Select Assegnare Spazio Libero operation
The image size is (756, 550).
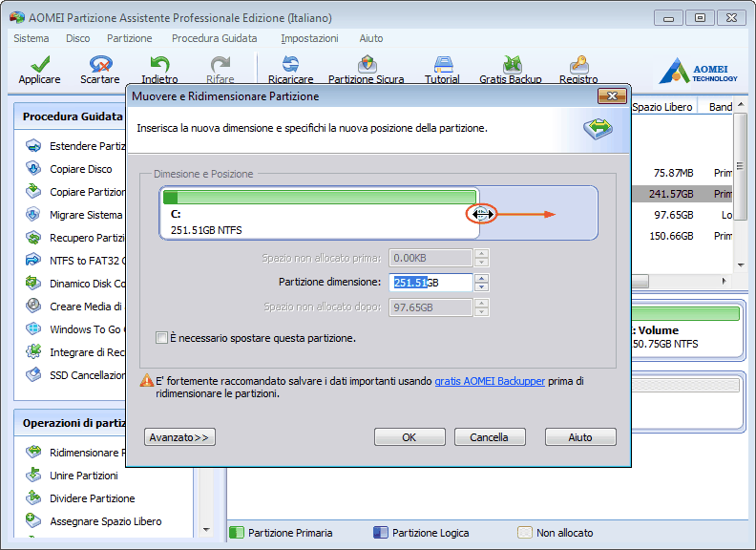(x=94, y=521)
